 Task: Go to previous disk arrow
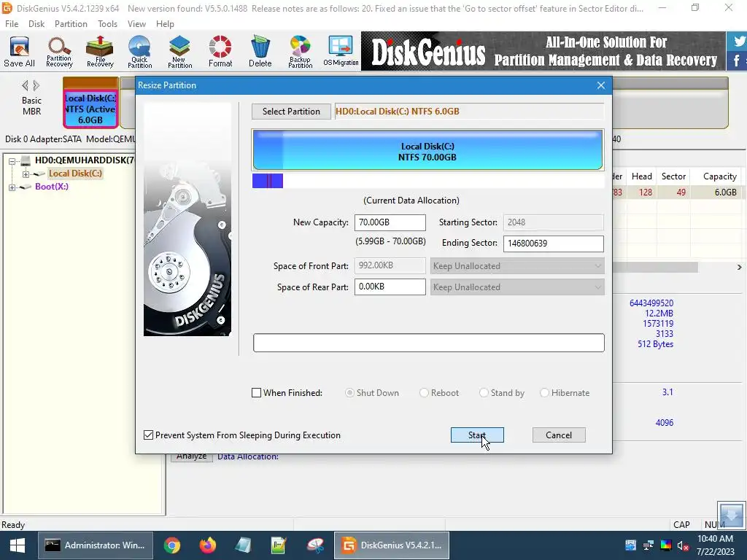25,86
